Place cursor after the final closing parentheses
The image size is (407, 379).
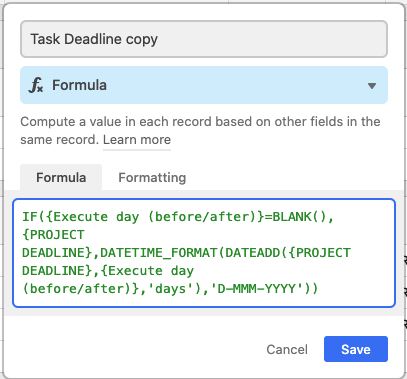pyautogui.click(x=319, y=288)
